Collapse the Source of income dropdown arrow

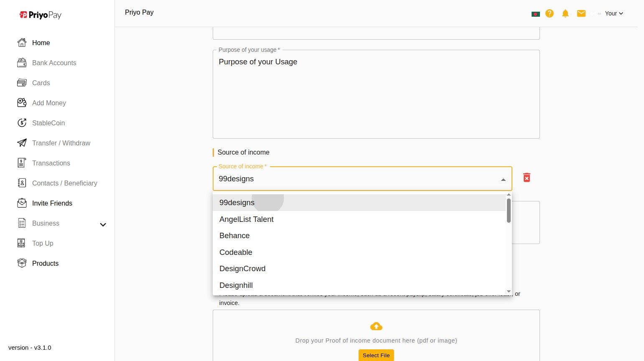point(503,180)
